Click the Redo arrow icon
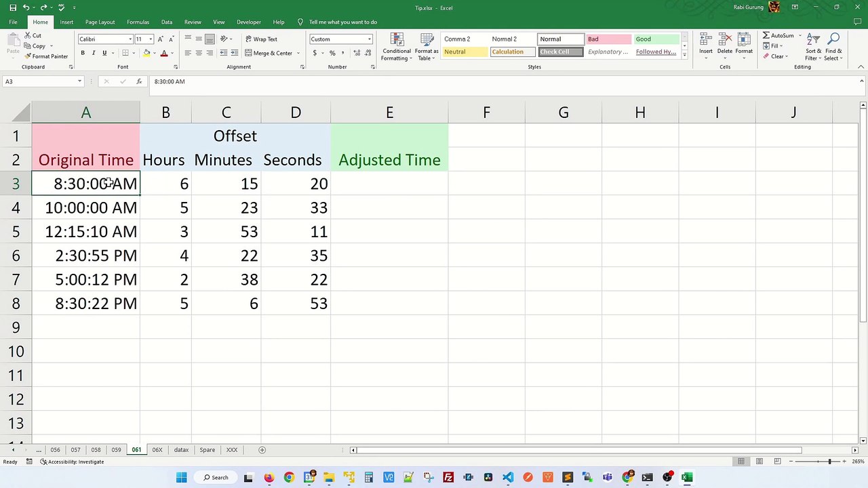 44,7
